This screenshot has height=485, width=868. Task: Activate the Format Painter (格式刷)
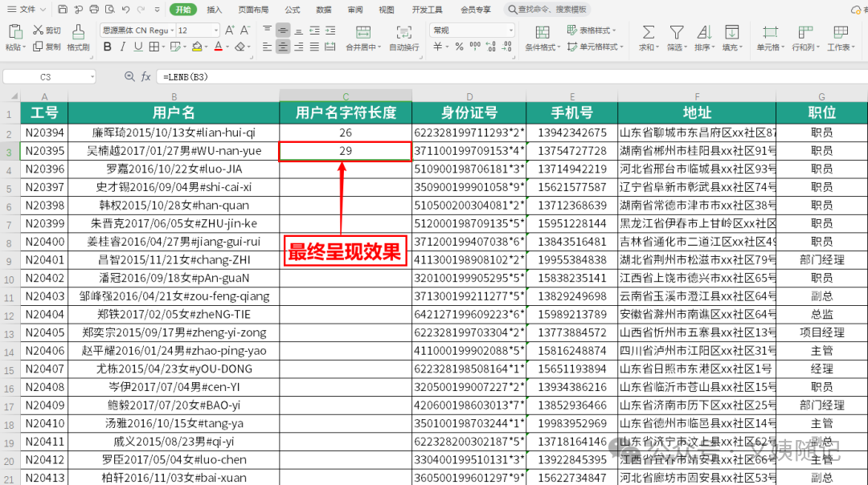78,38
